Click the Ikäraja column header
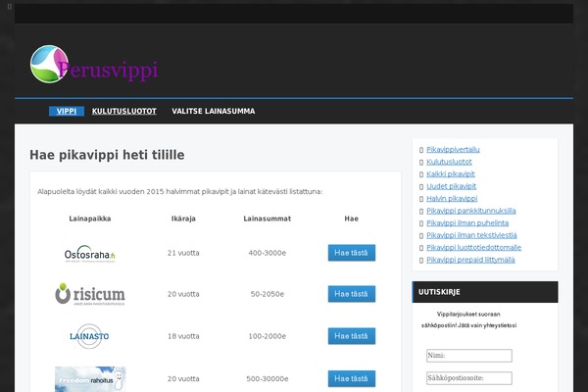This screenshot has width=588, height=392. 183,219
